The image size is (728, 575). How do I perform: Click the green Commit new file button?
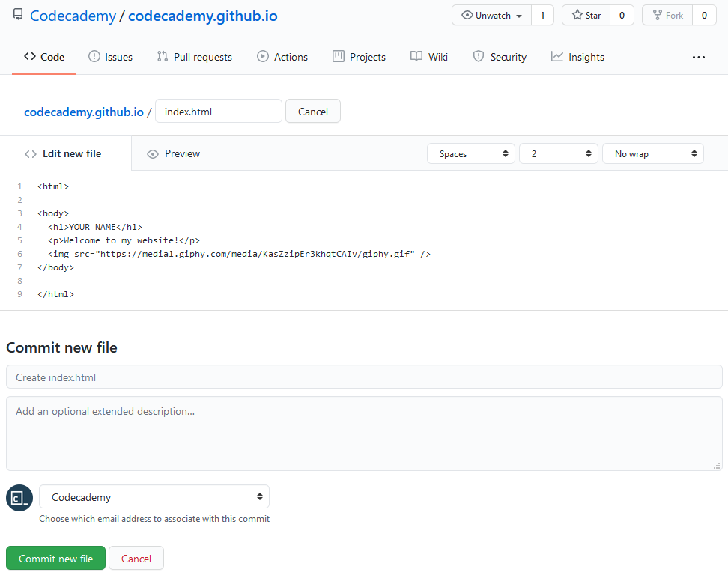[x=55, y=559]
